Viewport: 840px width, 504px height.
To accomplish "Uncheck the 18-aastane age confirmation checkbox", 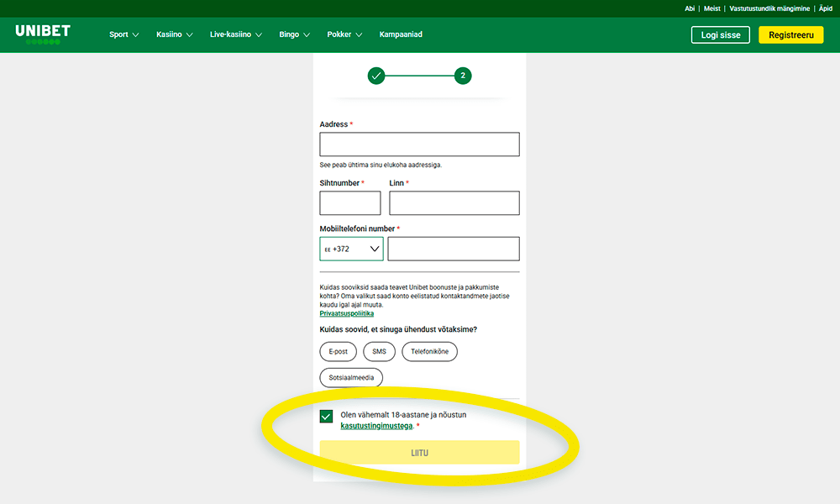I will (x=326, y=416).
